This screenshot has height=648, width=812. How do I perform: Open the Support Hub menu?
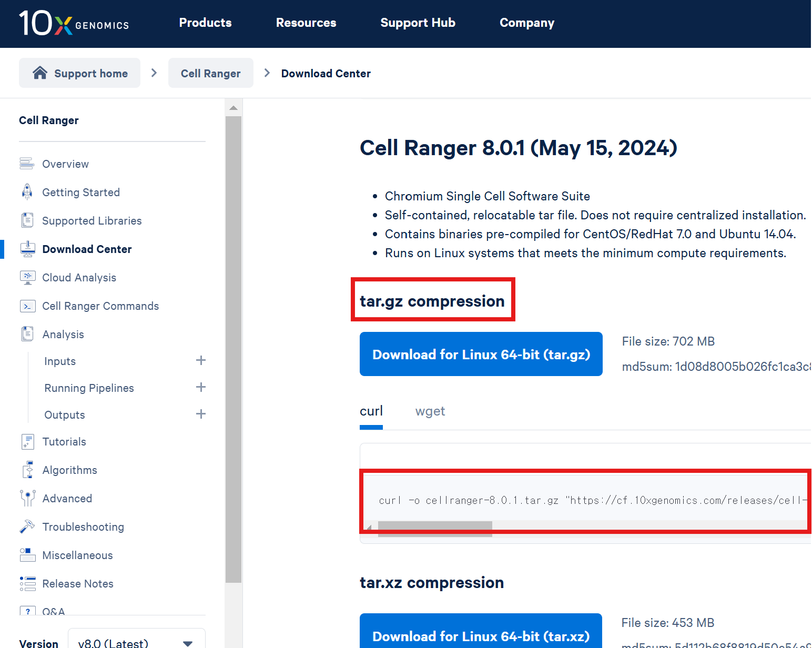point(418,23)
